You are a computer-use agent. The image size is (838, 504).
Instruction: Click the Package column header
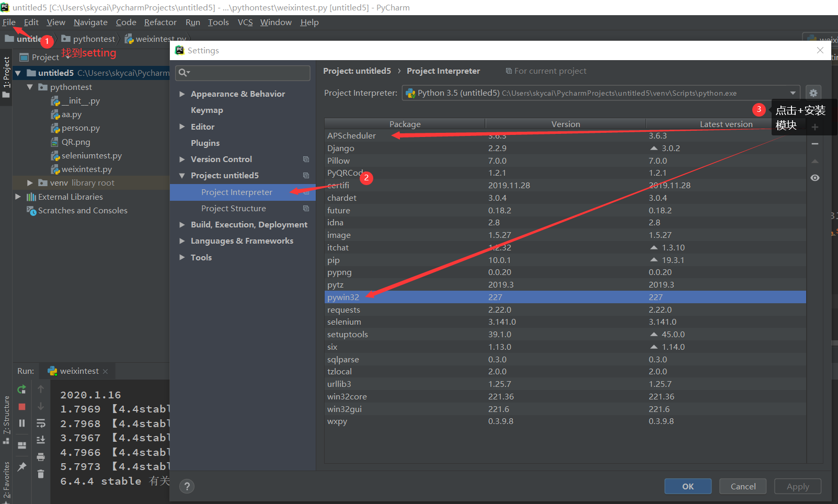pyautogui.click(x=405, y=124)
